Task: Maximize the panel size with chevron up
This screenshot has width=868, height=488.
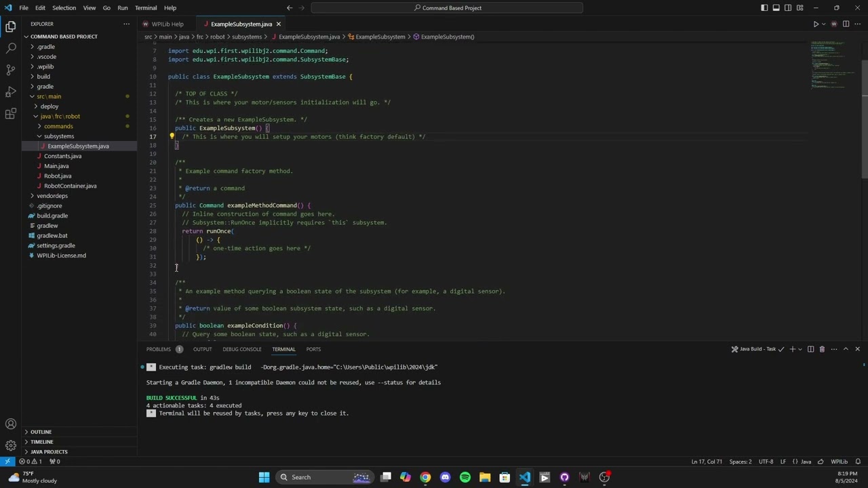Action: [x=846, y=349]
